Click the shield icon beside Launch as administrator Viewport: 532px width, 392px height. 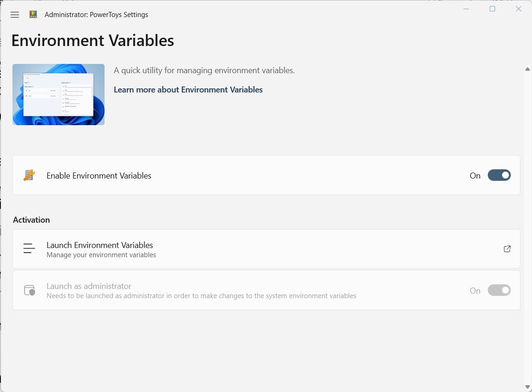pos(29,290)
